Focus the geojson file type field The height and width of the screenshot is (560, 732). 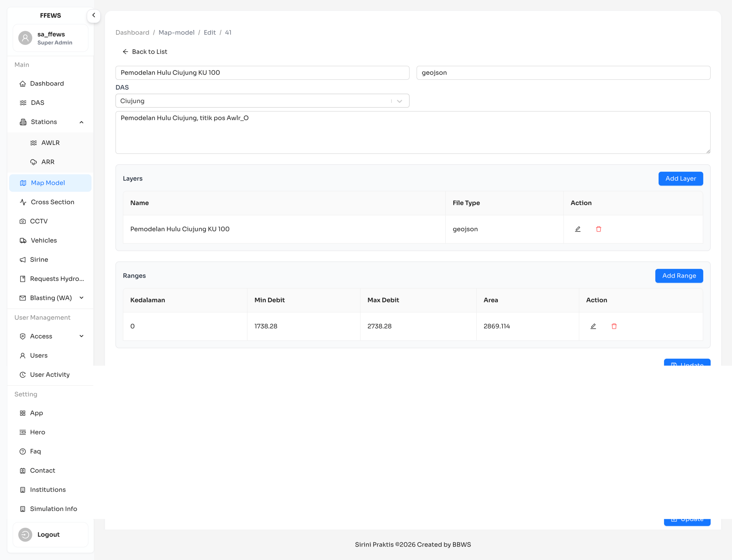click(563, 73)
